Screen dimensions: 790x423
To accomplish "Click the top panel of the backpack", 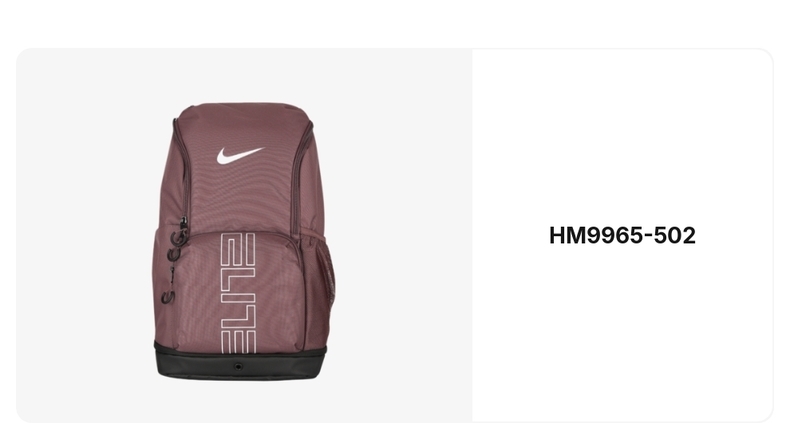I will [244, 112].
